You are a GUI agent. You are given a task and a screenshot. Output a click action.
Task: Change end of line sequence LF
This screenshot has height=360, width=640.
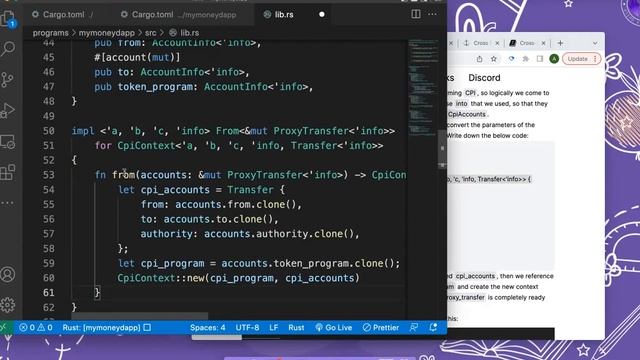[x=273, y=327]
